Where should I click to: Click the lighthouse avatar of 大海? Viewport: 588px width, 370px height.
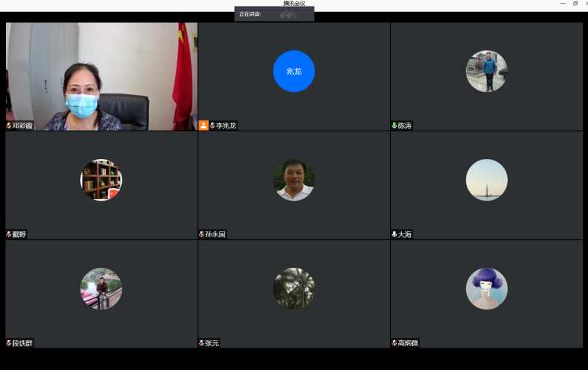point(487,180)
